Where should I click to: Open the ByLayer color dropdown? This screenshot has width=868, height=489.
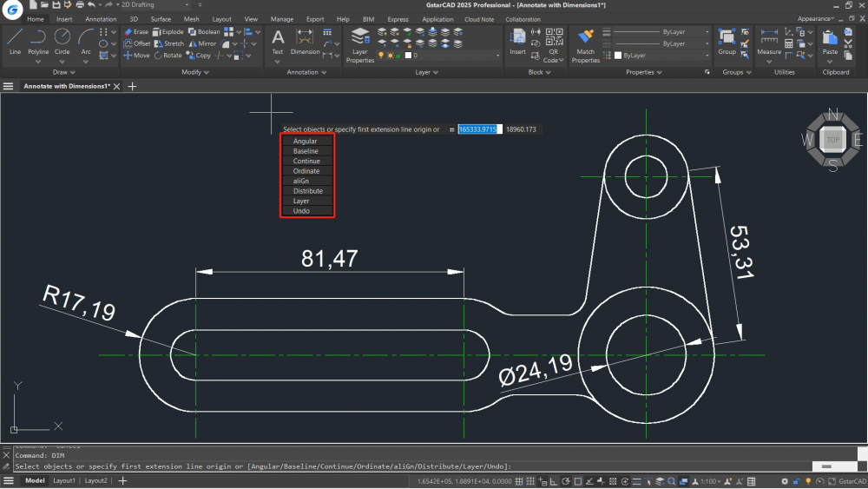click(661, 55)
